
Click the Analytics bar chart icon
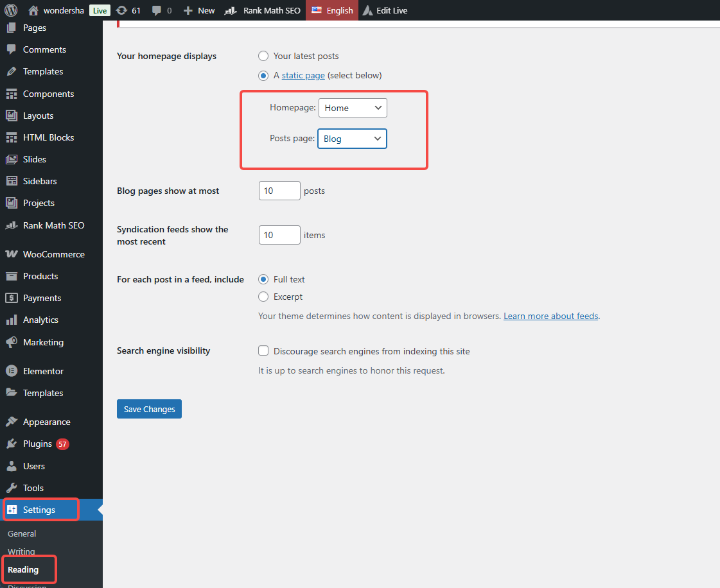[x=12, y=320]
